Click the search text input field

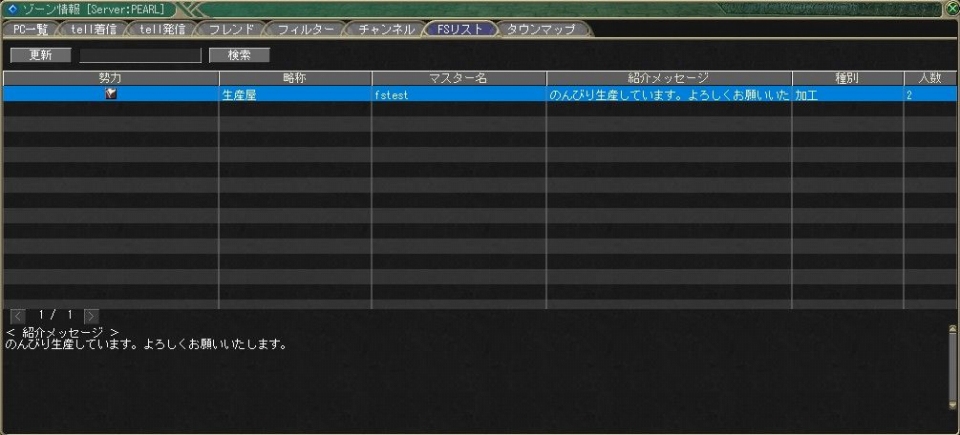pyautogui.click(x=140, y=55)
